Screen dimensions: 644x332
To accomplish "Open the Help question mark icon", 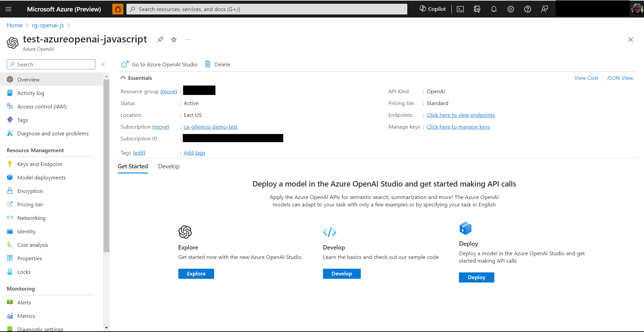I will pos(528,9).
